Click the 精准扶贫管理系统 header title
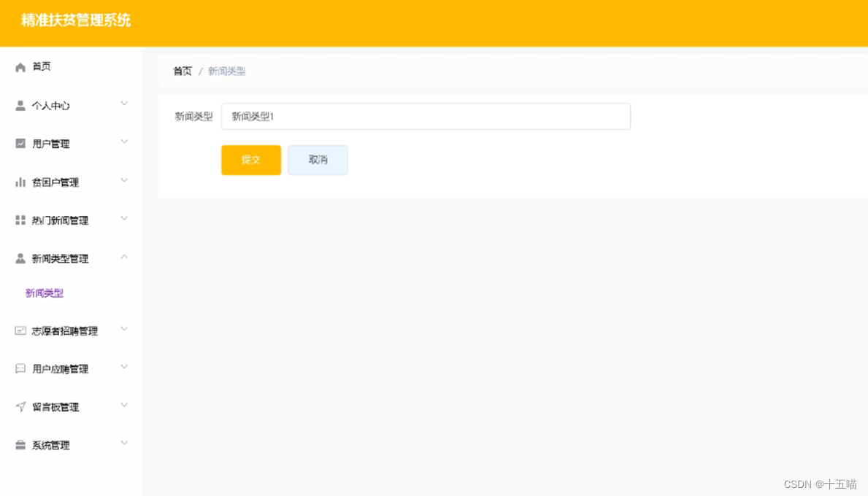The image size is (868, 496). coord(76,20)
